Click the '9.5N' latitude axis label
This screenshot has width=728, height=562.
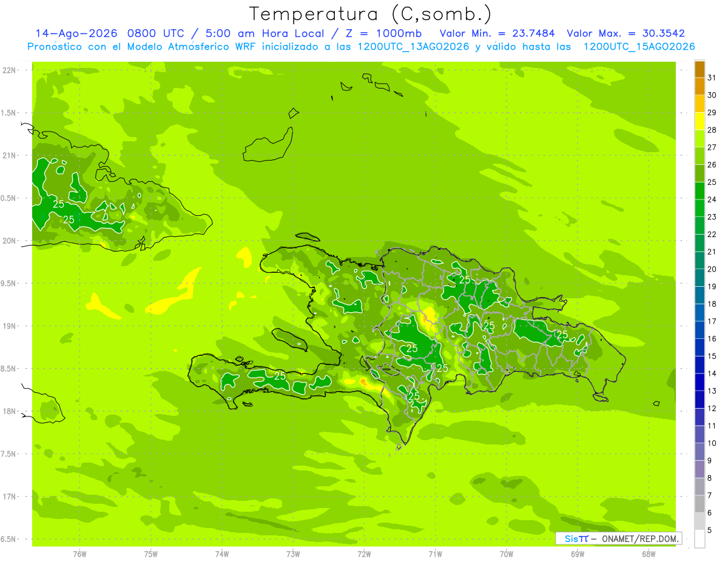click(9, 284)
